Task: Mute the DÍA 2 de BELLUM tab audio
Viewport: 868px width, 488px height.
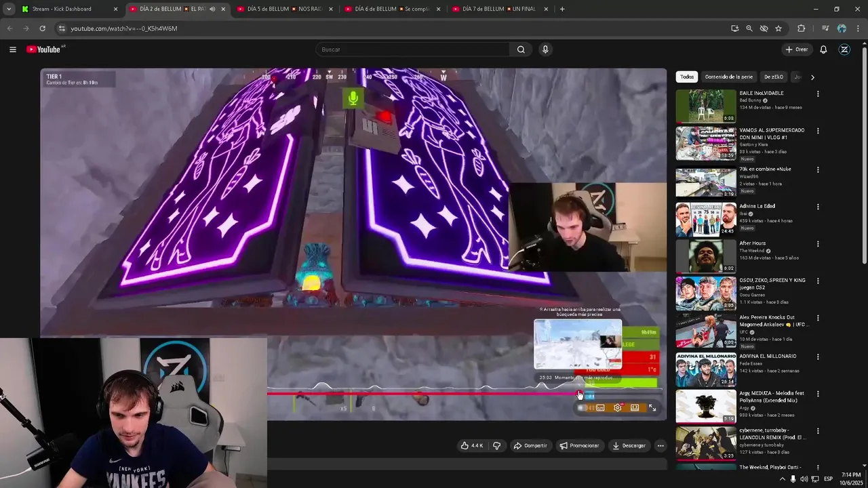Action: 212,9
